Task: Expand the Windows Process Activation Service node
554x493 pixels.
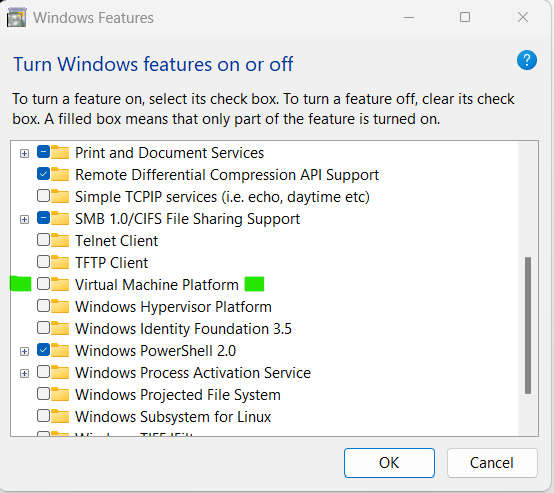Action: 24,374
